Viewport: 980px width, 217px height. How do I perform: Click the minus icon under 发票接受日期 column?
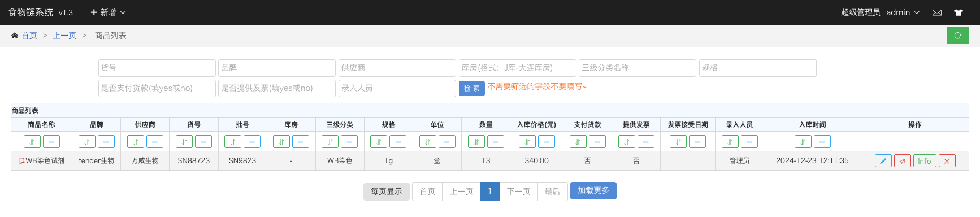[x=697, y=142]
